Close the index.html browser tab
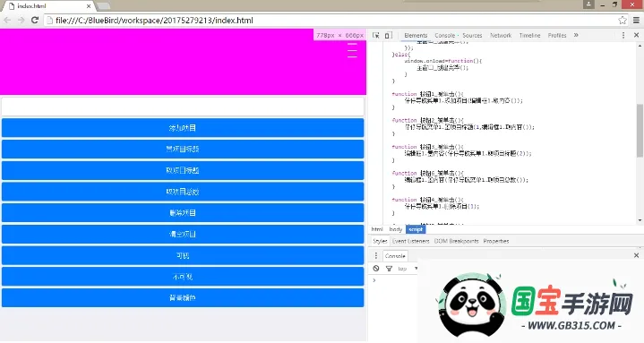The image size is (644, 343). (x=89, y=6)
